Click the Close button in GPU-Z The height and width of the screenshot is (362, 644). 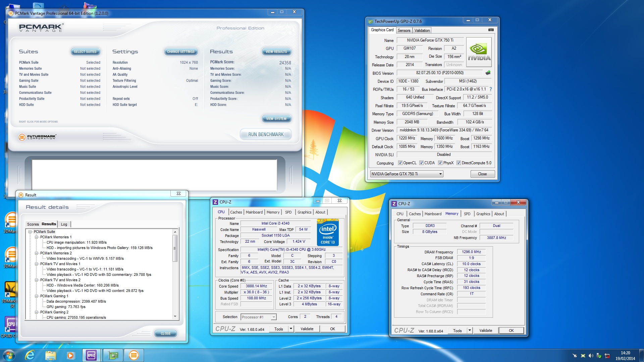point(482,174)
